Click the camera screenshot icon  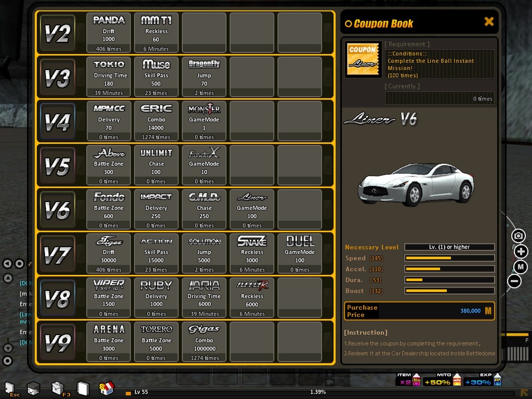click(518, 236)
